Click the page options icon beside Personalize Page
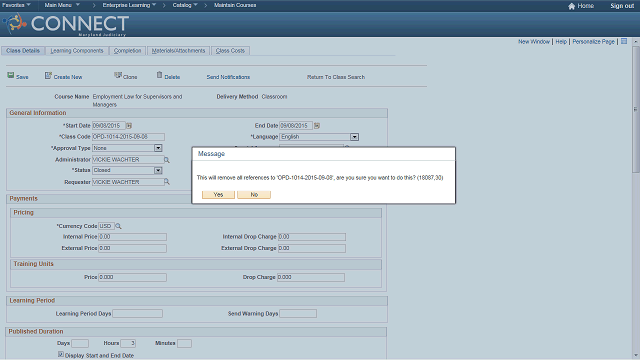This screenshot has height=360, width=640. tap(624, 41)
